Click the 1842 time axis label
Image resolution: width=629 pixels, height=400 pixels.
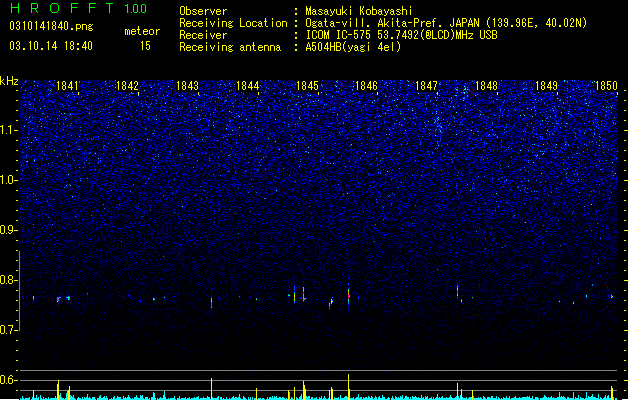pyautogui.click(x=127, y=86)
